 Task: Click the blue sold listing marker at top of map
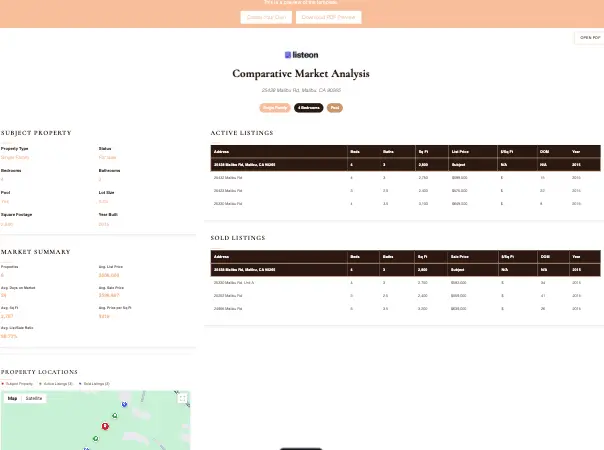coord(124,404)
